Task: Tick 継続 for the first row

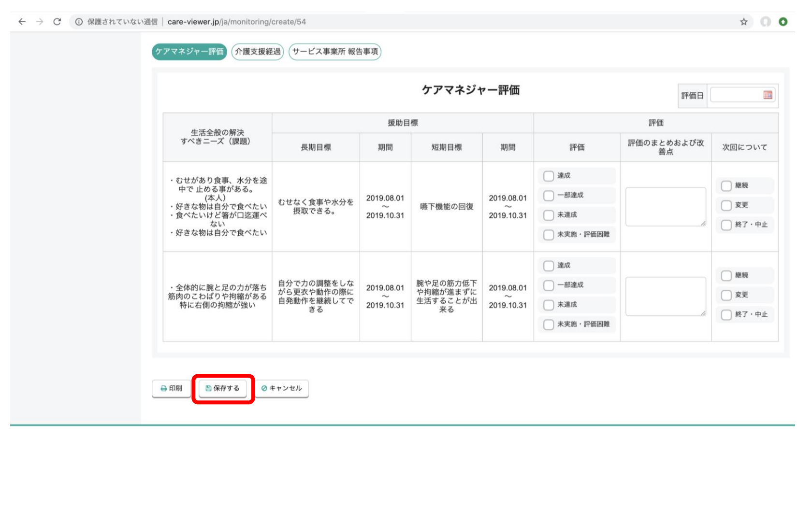Action: click(726, 186)
